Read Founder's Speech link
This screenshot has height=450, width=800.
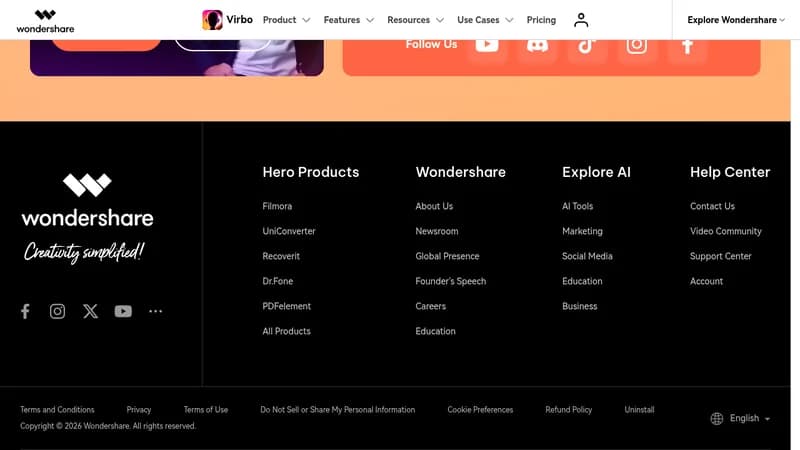(x=451, y=281)
